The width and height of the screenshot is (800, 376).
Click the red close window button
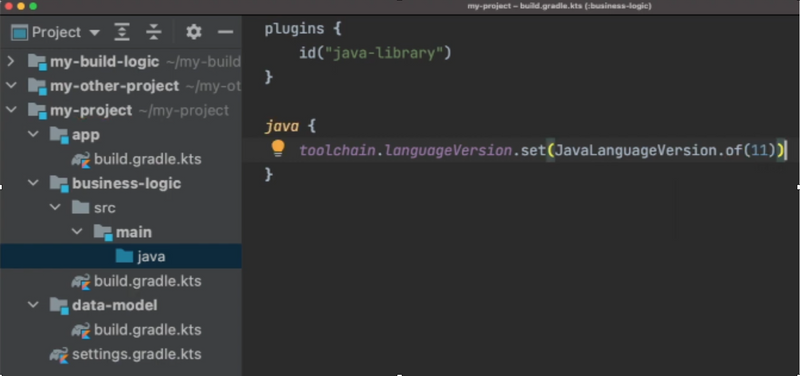pyautogui.click(x=8, y=6)
